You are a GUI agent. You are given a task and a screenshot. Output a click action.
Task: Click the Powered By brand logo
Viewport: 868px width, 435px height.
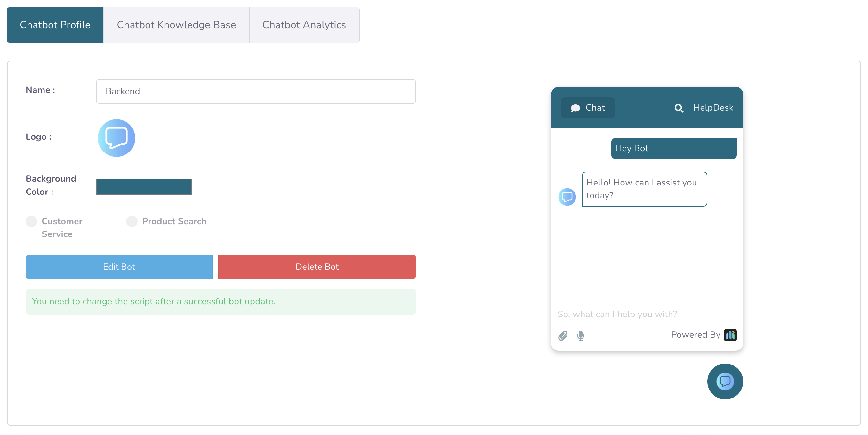tap(730, 335)
